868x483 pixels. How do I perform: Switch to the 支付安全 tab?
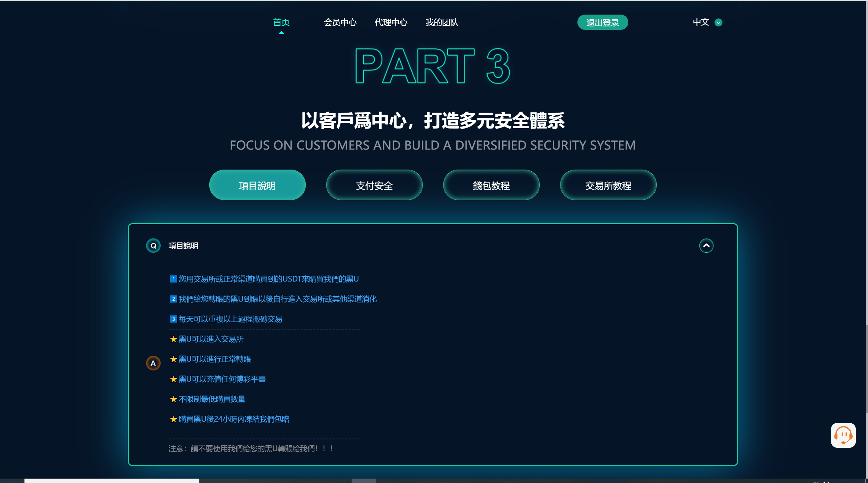click(374, 185)
